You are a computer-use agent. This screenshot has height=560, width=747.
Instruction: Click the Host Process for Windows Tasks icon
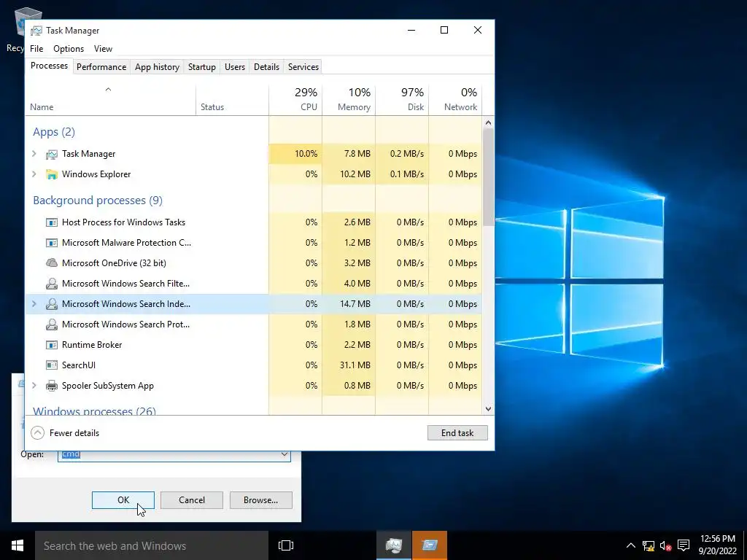[x=52, y=222]
